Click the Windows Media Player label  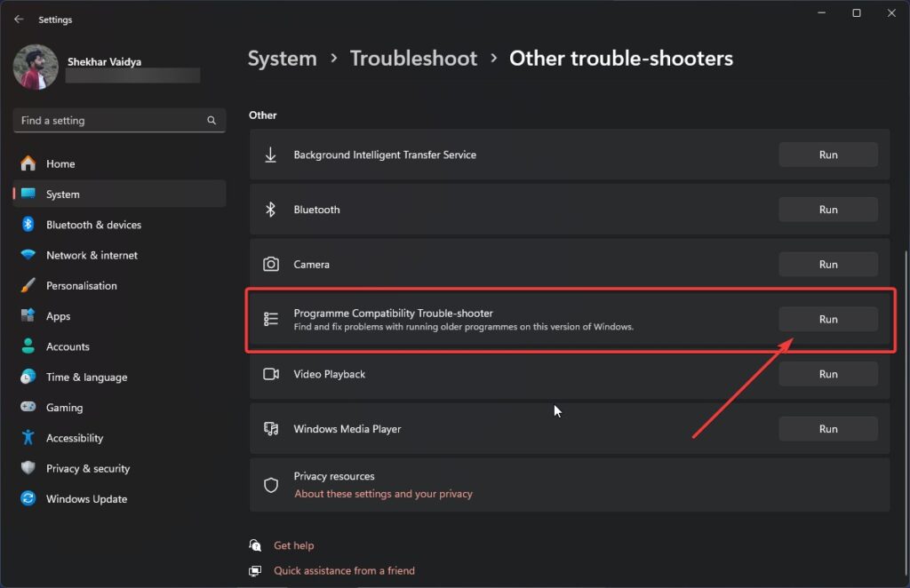pos(347,428)
